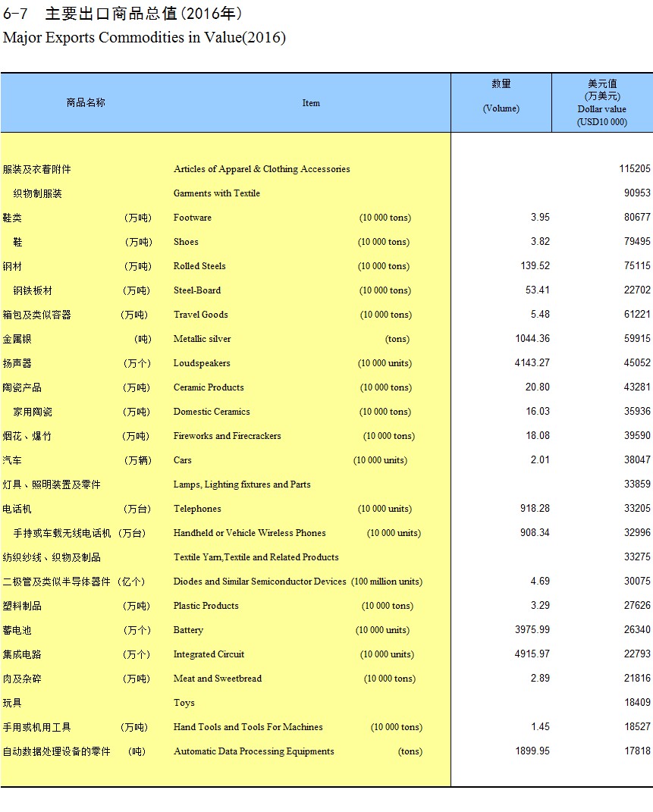
Task: Select the 'Metallic silver' item
Action: 202,339
